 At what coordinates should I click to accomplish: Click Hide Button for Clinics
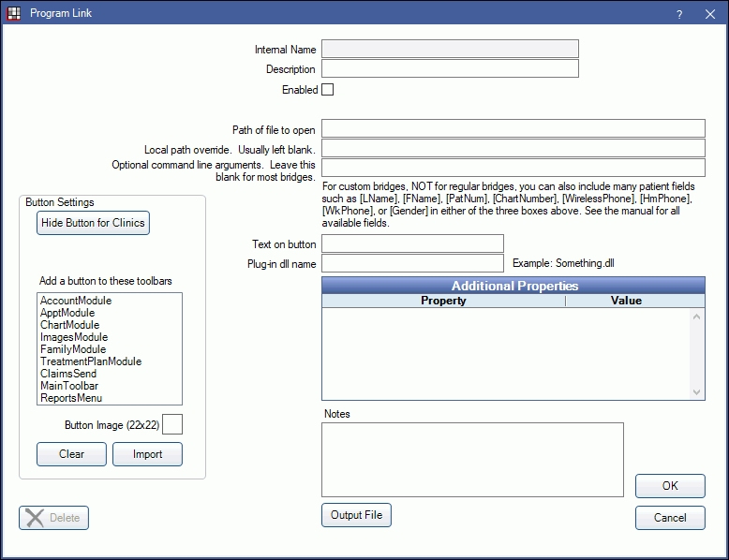tap(93, 223)
